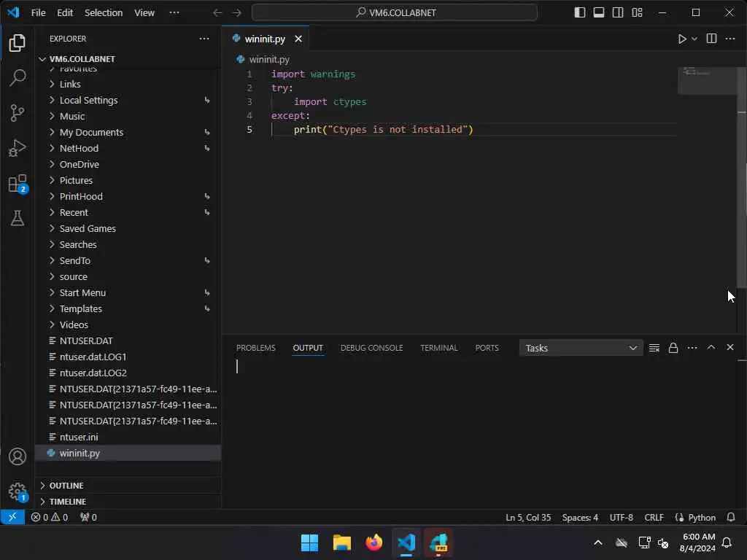Open the notifications bell in VS Code status bar

tap(731, 517)
